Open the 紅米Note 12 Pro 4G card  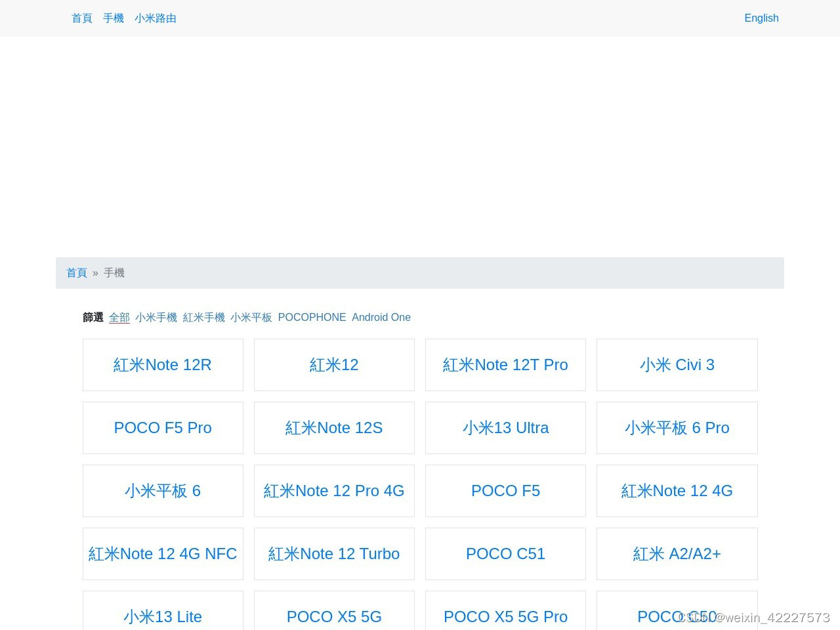click(x=334, y=491)
